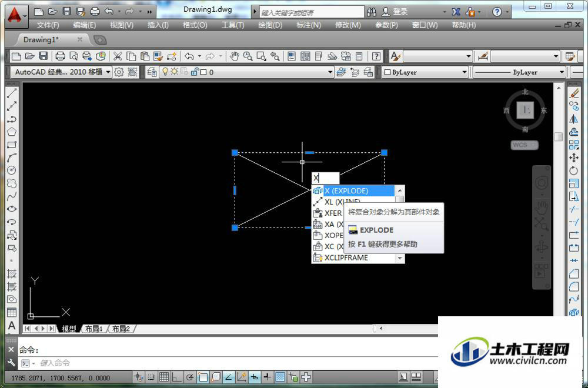Select the Polygon draw tool
588x388 pixels.
pos(12,132)
